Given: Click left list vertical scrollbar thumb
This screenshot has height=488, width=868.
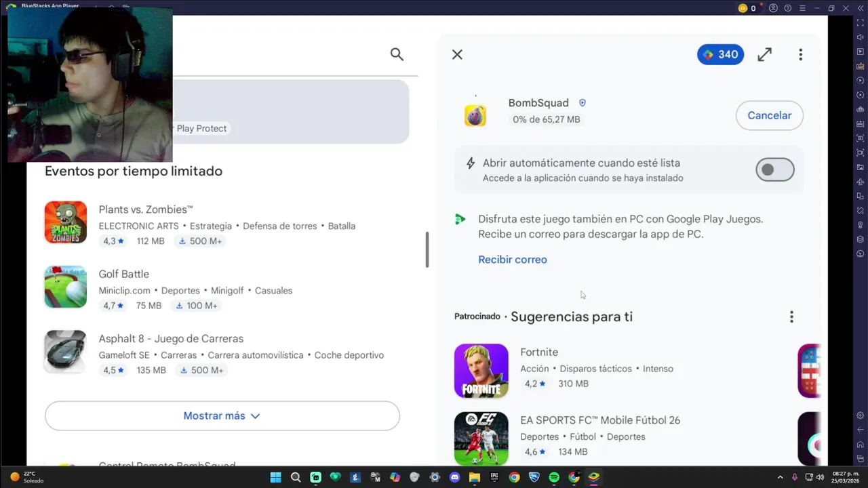Looking at the screenshot, I should [427, 249].
